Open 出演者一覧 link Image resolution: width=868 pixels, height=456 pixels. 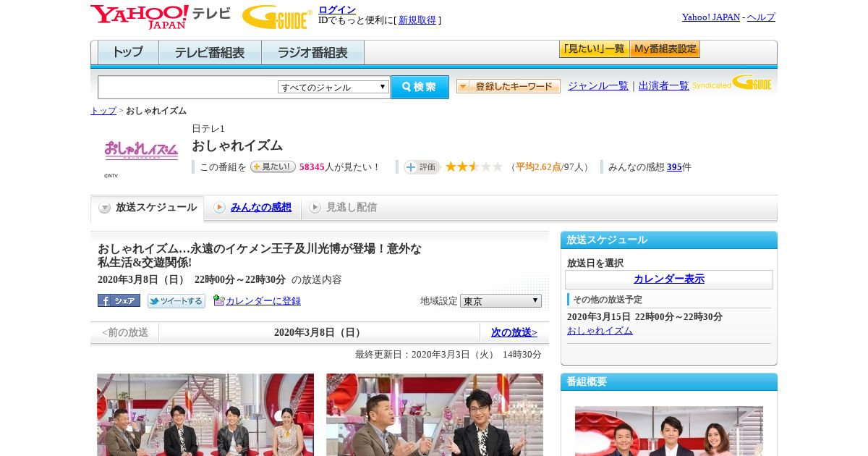(x=664, y=85)
